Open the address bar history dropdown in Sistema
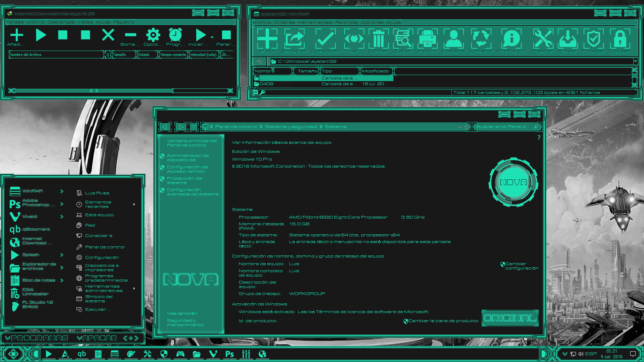This screenshot has height=362, width=644. [459, 127]
